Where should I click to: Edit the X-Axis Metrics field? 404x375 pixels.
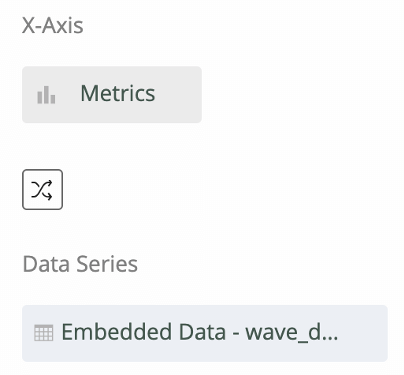[112, 95]
